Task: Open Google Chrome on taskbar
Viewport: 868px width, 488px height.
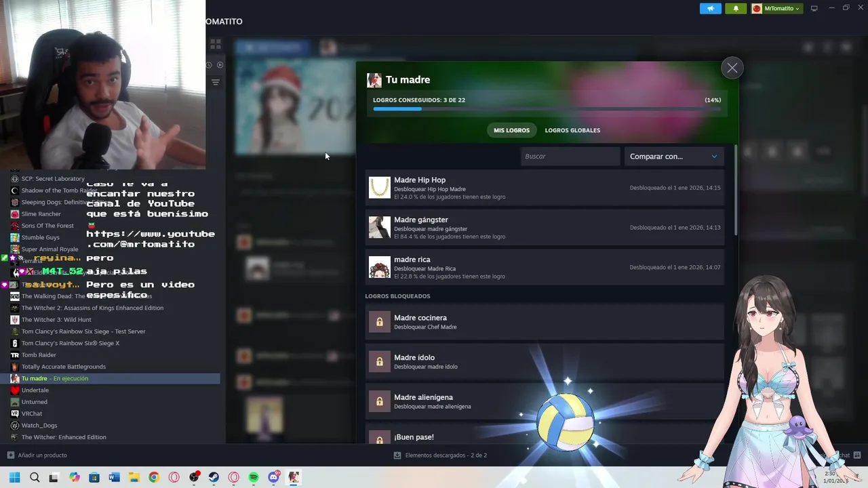Action: coord(154,477)
